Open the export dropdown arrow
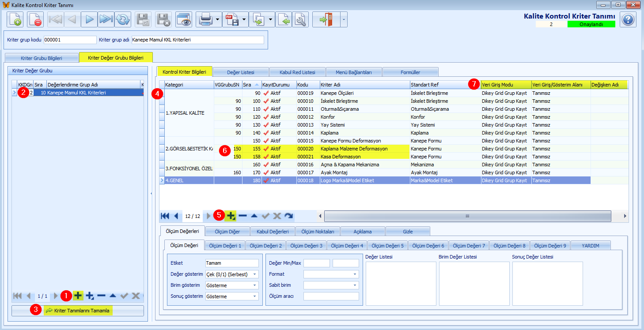The width and height of the screenshot is (644, 330). 271,19
